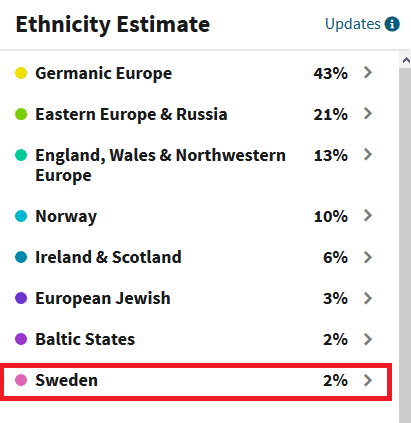Click the scrollbar up arrow
Screen dimensions: 411x423
coord(405,60)
